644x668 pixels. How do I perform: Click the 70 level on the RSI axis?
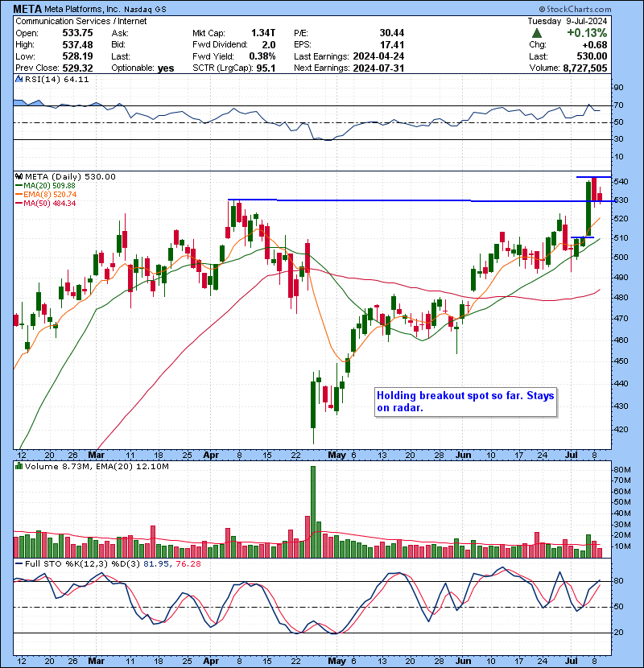pyautogui.click(x=618, y=105)
